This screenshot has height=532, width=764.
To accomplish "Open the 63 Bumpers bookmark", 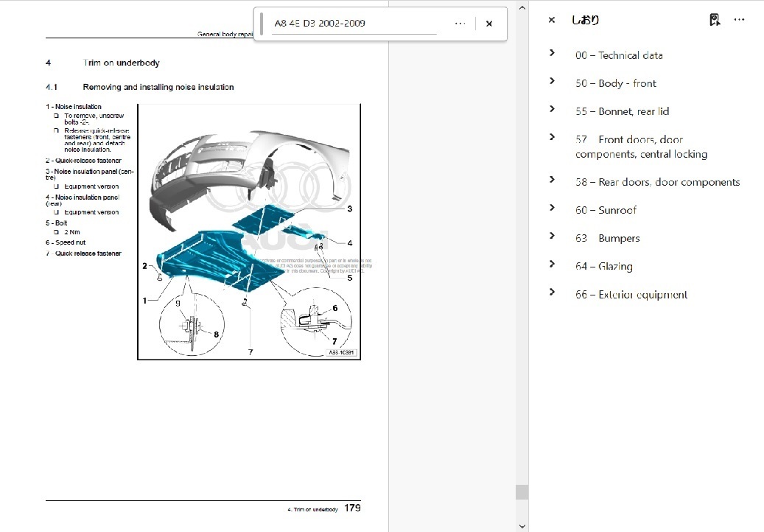I will coord(608,238).
